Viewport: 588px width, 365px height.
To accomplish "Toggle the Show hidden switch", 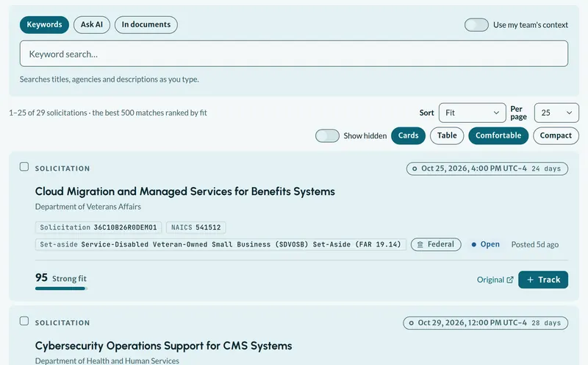I will [327, 135].
